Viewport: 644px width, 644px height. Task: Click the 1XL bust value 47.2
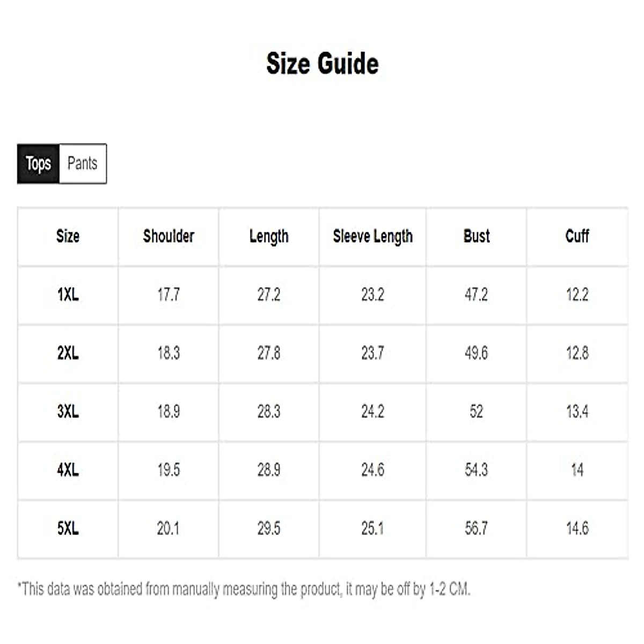pos(476,295)
